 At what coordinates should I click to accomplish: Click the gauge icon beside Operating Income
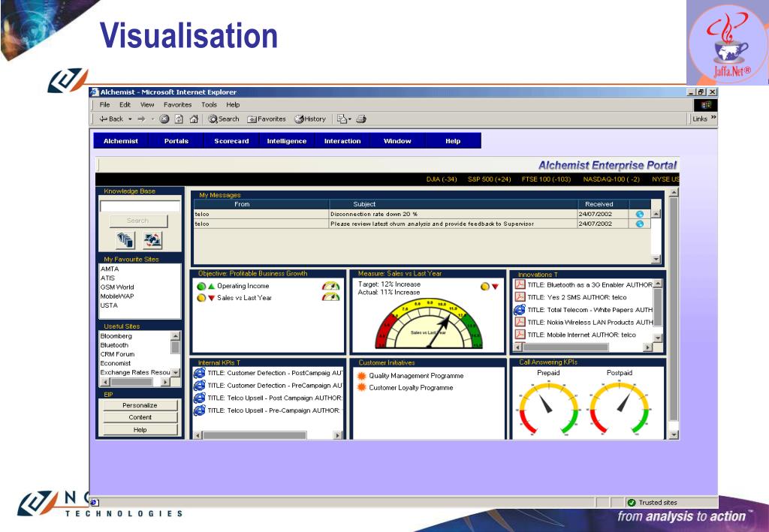click(x=330, y=286)
